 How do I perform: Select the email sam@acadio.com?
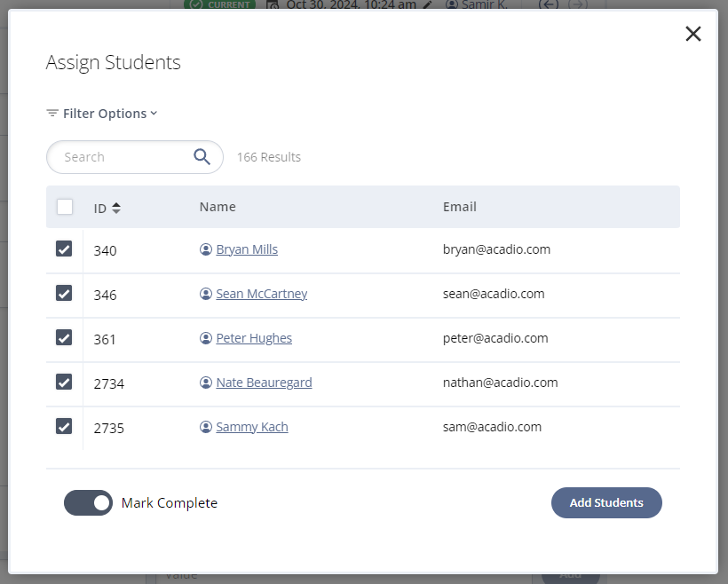click(492, 427)
